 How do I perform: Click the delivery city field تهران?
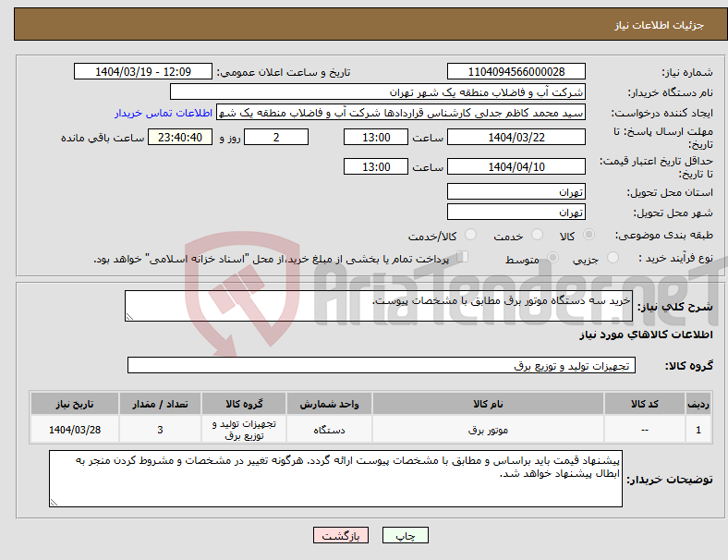point(516,212)
